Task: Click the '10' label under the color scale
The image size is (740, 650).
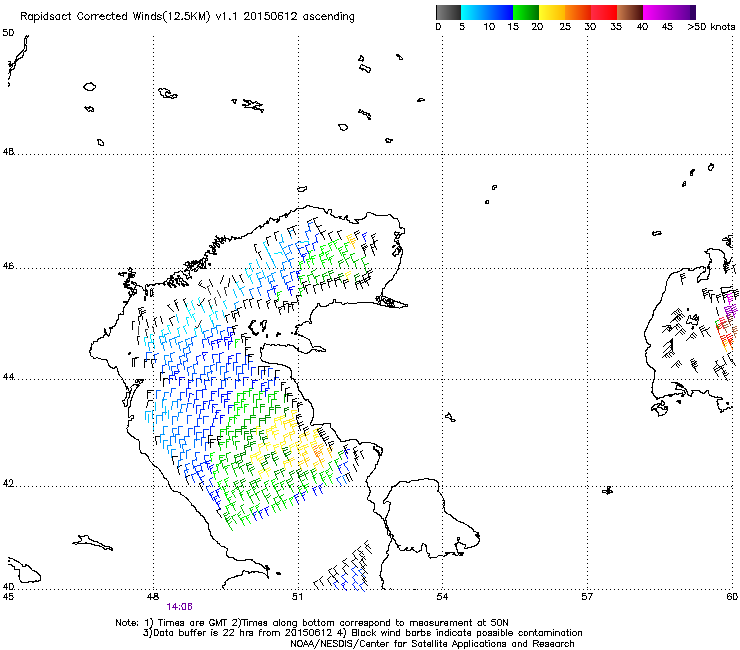Action: 489,27
